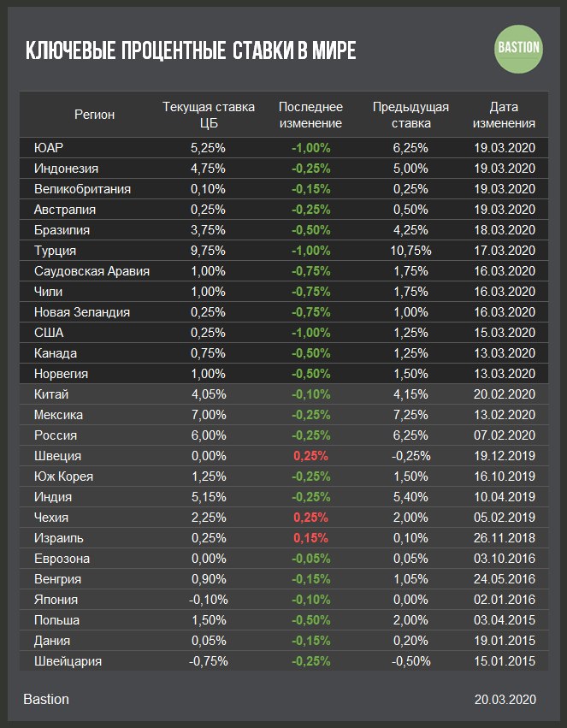
Task: Select the 'Дата изменения' column header
Action: [505, 115]
